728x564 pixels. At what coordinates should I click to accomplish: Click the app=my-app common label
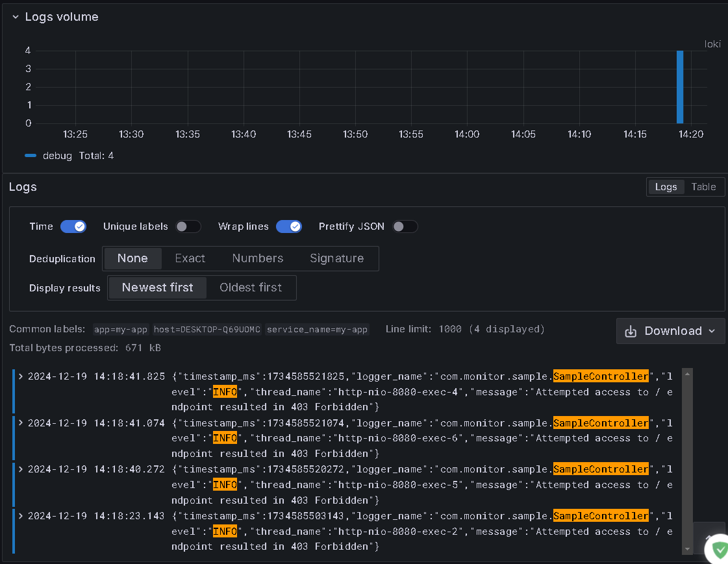pyautogui.click(x=121, y=329)
